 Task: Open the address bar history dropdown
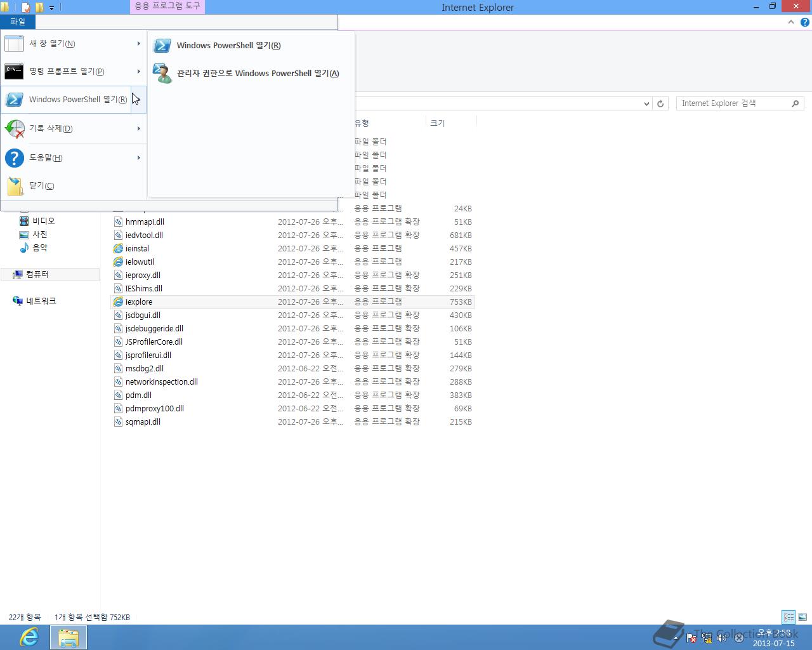(646, 103)
